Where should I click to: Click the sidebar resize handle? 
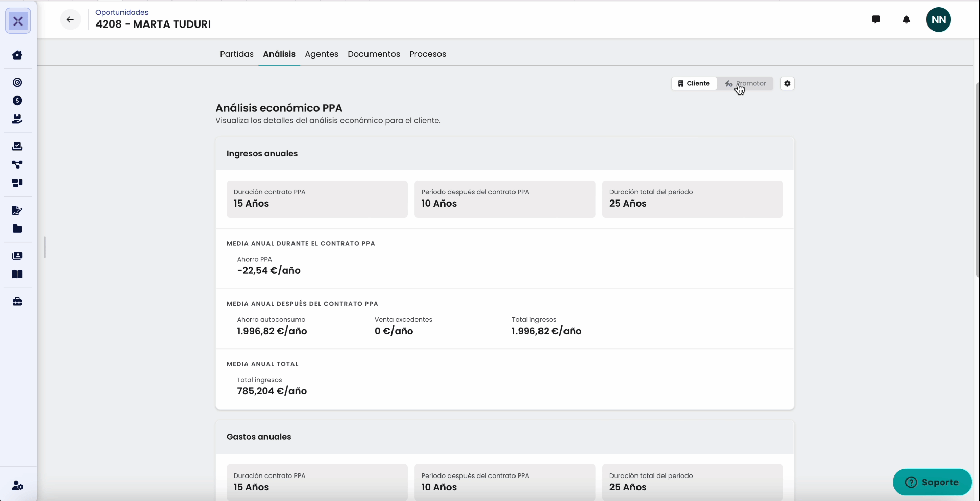click(45, 247)
